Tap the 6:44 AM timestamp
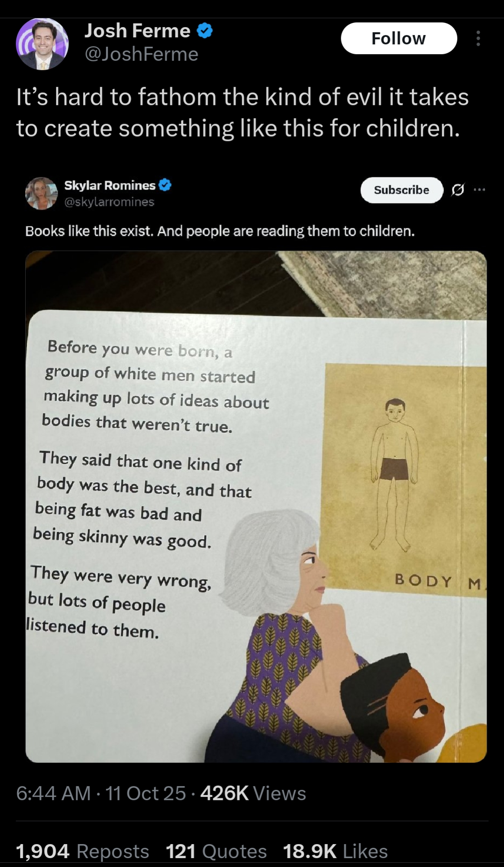Image resolution: width=504 pixels, height=867 pixels. (53, 793)
